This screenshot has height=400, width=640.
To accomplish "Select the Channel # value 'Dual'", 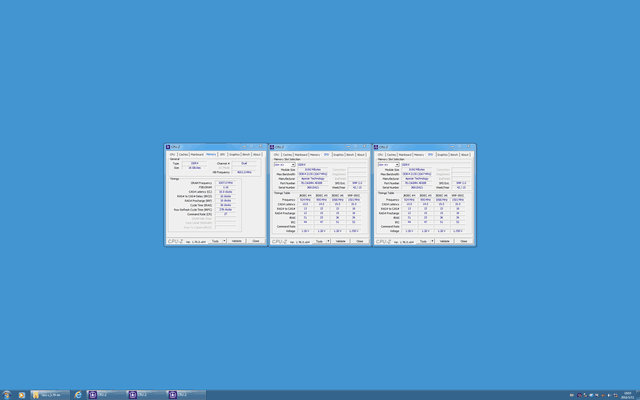I will coord(244,163).
